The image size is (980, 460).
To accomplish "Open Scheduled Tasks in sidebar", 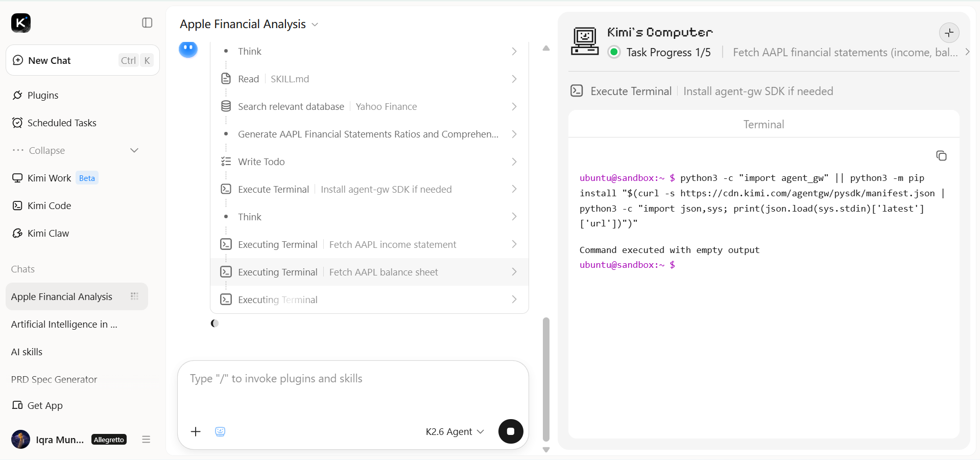I will [x=62, y=123].
